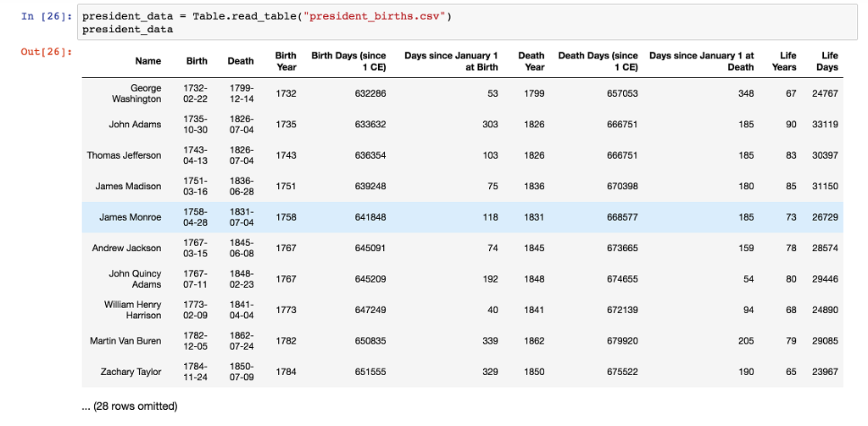This screenshot has width=868, height=426.
Task: Click life days value 23967
Action: coord(825,372)
